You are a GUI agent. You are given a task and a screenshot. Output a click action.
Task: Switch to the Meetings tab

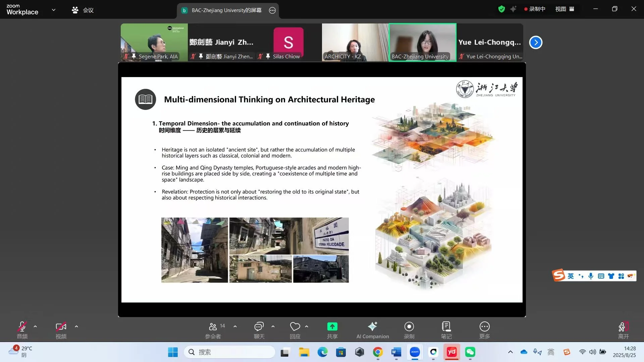(83, 10)
